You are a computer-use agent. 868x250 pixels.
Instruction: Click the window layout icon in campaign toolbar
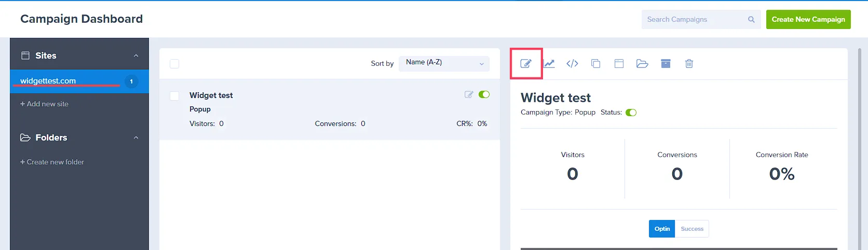[x=619, y=63]
